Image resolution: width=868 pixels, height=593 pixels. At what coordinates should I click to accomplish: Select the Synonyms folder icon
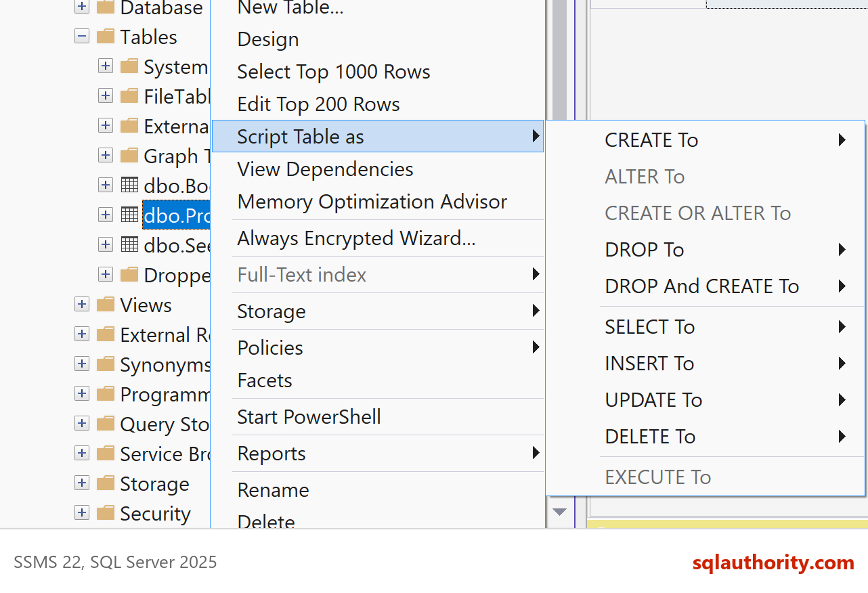(106, 364)
